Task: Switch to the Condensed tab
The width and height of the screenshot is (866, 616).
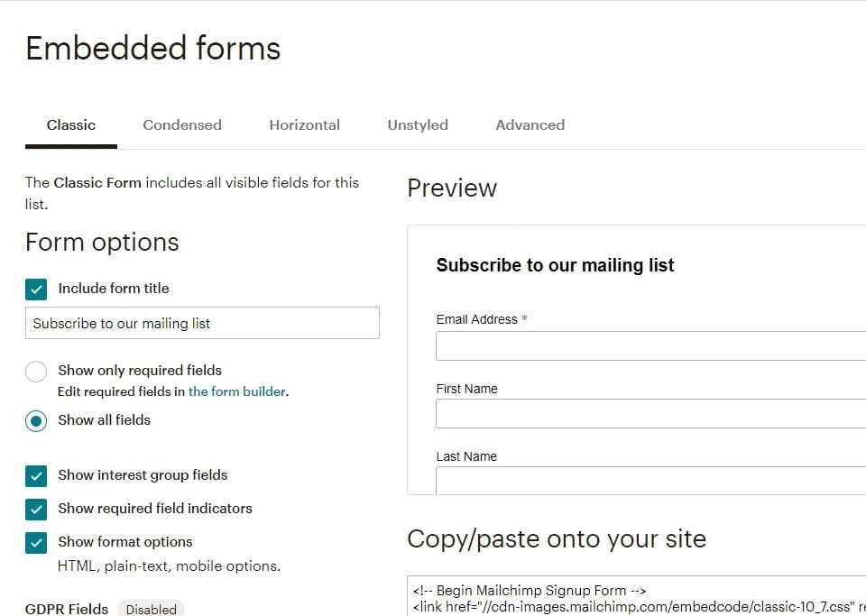Action: point(182,124)
